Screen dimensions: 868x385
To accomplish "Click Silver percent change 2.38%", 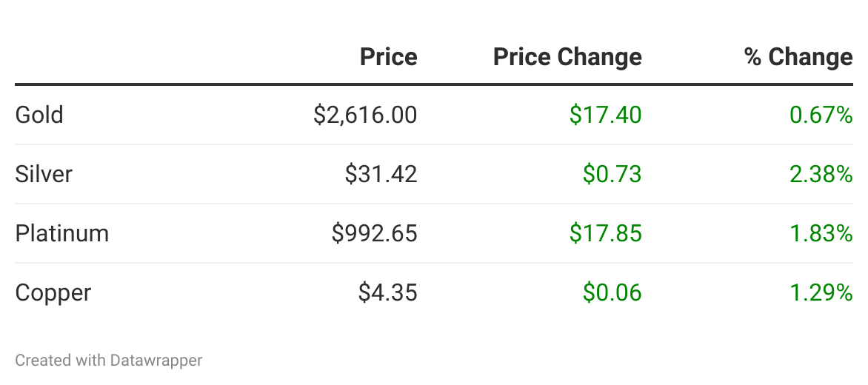I will pyautogui.click(x=821, y=174).
